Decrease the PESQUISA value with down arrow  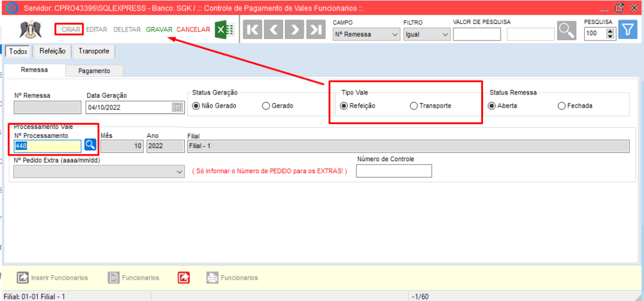(610, 37)
